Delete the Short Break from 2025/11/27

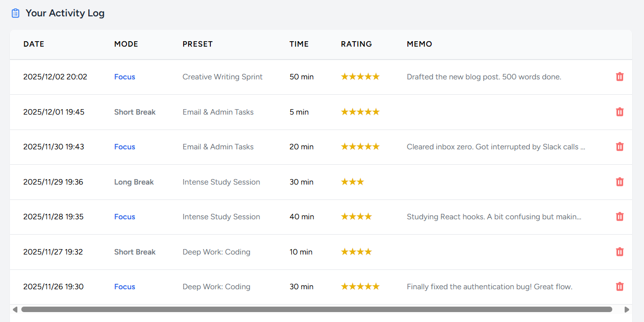[620, 252]
